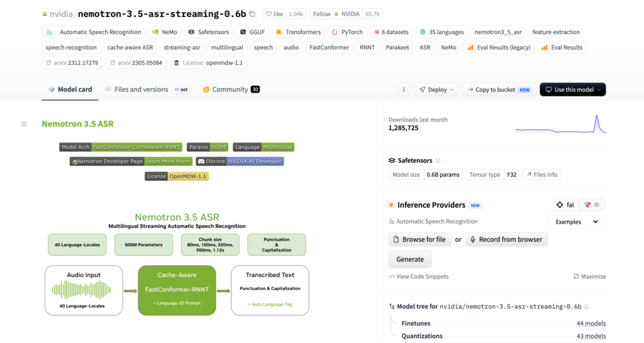Click the 1.04k likes count
This screenshot has height=343, width=644.
296,14
